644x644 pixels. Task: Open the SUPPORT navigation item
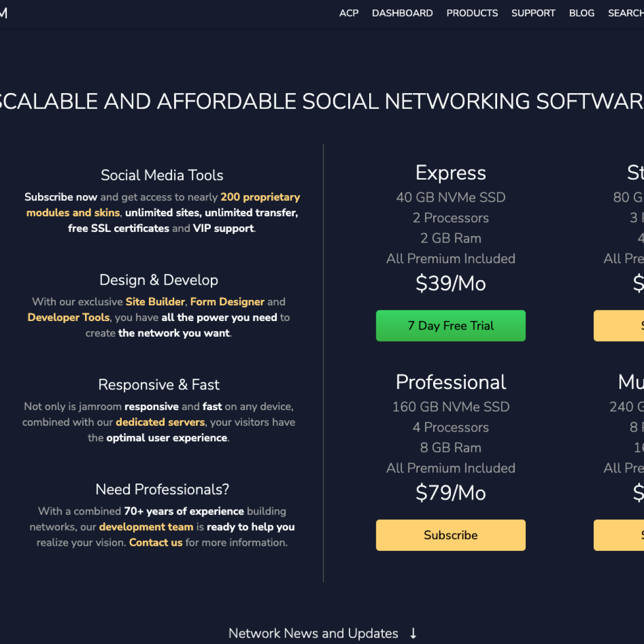[x=533, y=13]
